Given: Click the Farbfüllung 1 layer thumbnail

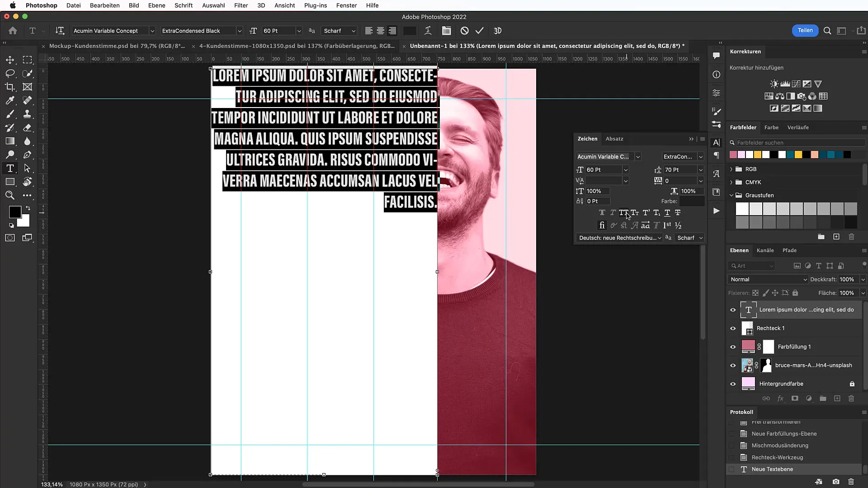Looking at the screenshot, I should [x=748, y=346].
